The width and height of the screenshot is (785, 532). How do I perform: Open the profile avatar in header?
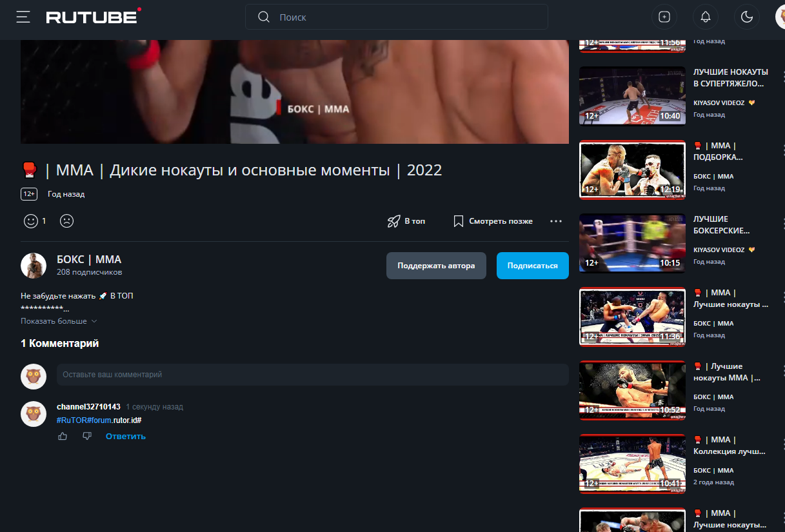point(780,17)
